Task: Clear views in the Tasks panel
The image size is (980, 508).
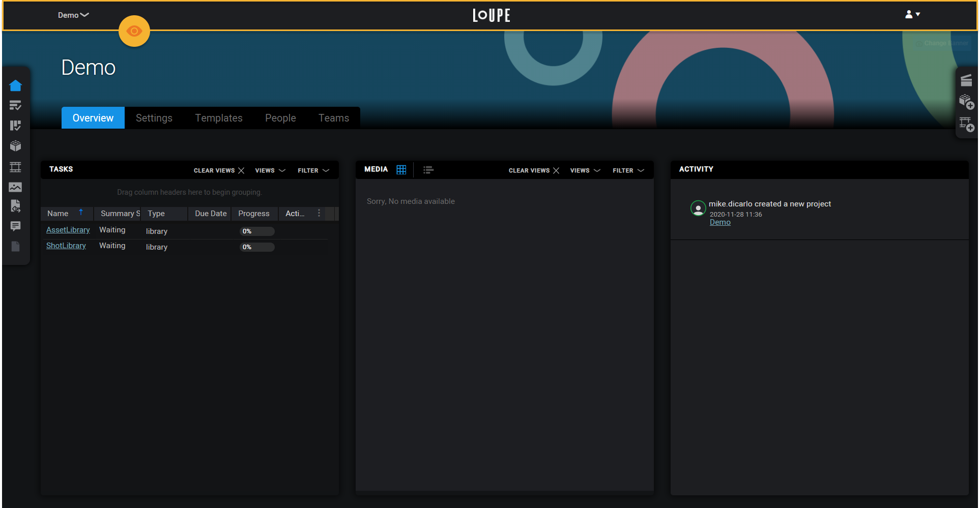Action: [x=219, y=170]
